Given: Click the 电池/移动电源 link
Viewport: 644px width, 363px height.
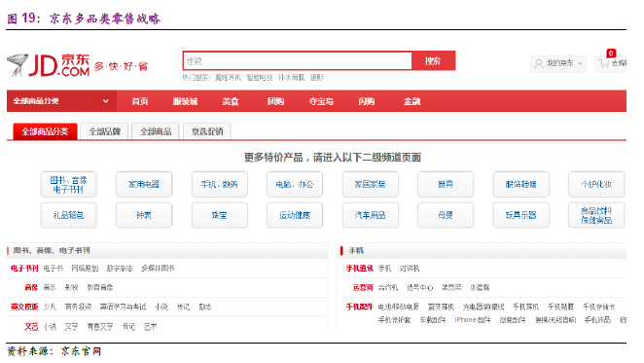Looking at the screenshot, I should click(x=399, y=307).
